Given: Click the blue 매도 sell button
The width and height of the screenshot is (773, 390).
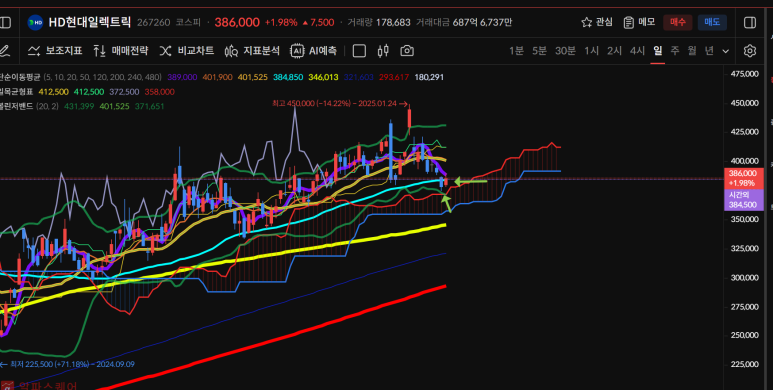Looking at the screenshot, I should point(712,22).
